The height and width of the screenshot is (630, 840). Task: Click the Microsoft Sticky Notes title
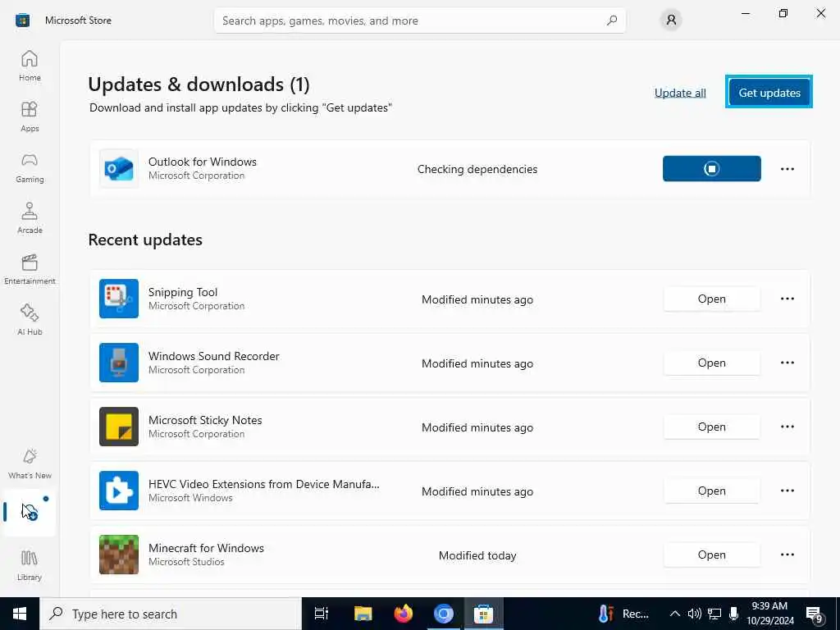coord(205,421)
